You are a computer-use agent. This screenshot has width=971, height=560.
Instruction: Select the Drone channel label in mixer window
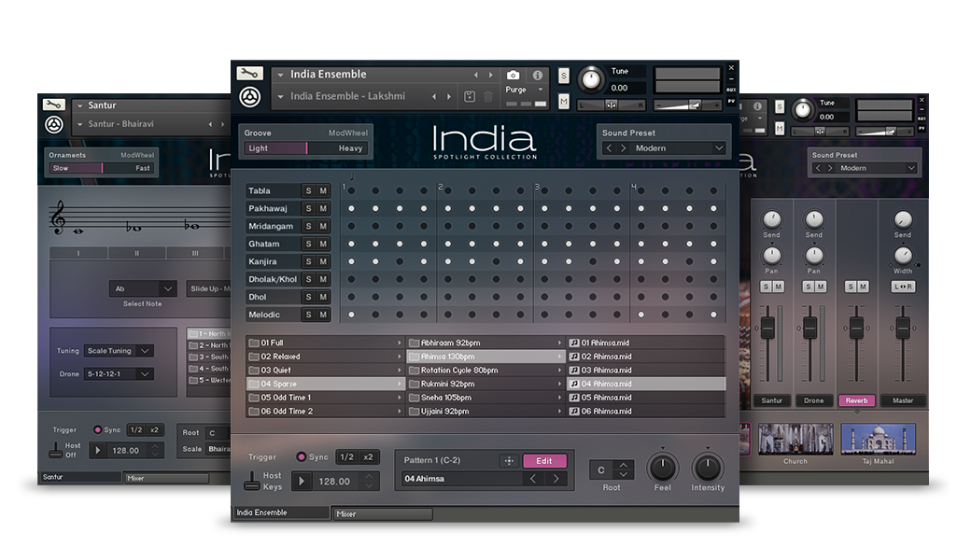pyautogui.click(x=814, y=400)
